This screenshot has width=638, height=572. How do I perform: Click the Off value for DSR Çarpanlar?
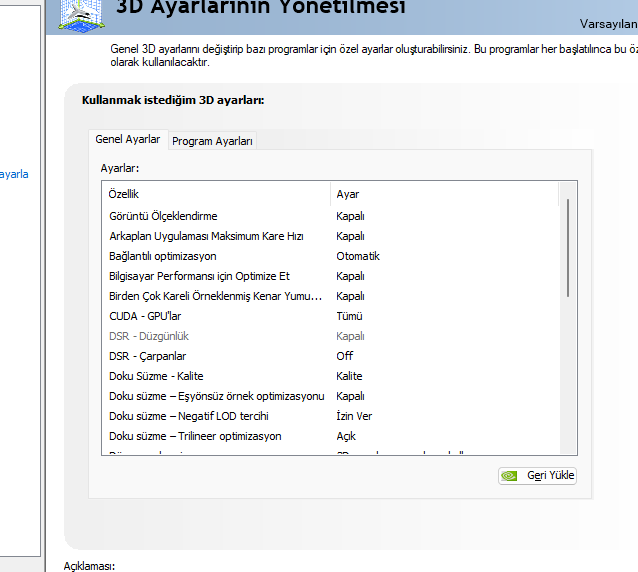click(345, 356)
